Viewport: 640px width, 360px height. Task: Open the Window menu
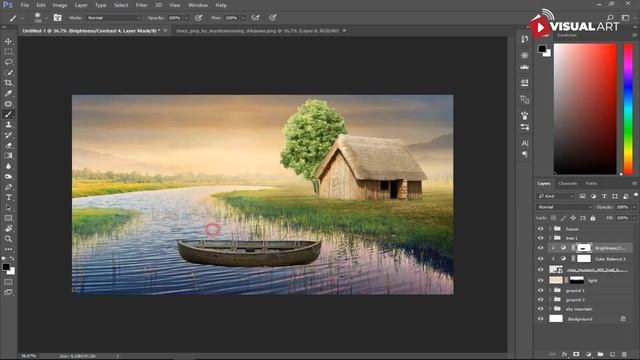click(x=198, y=5)
